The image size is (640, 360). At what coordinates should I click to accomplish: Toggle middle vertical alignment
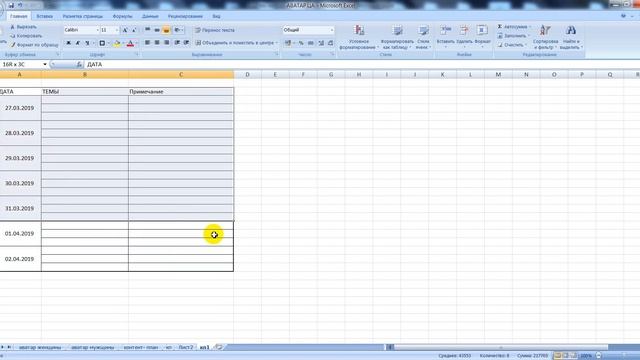point(157,30)
